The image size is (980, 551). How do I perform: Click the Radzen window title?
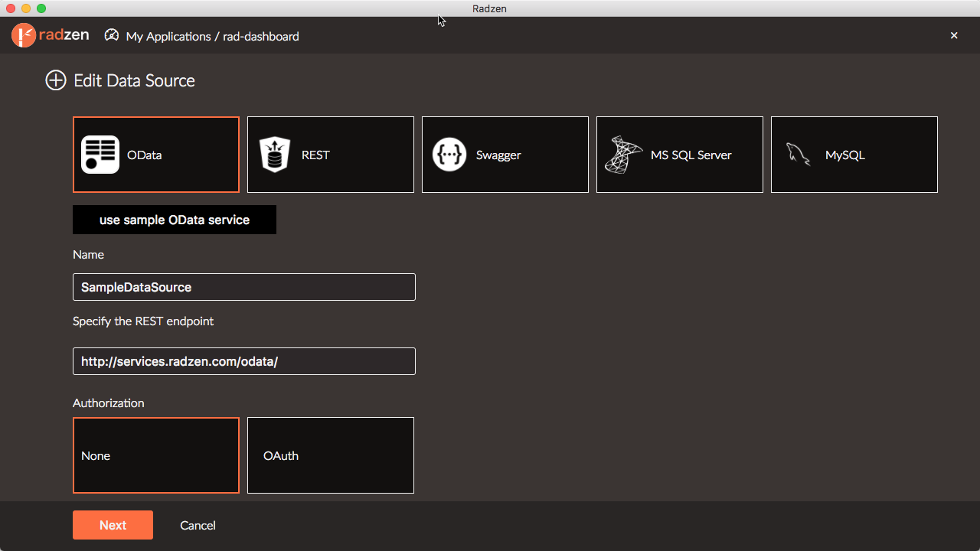tap(489, 8)
